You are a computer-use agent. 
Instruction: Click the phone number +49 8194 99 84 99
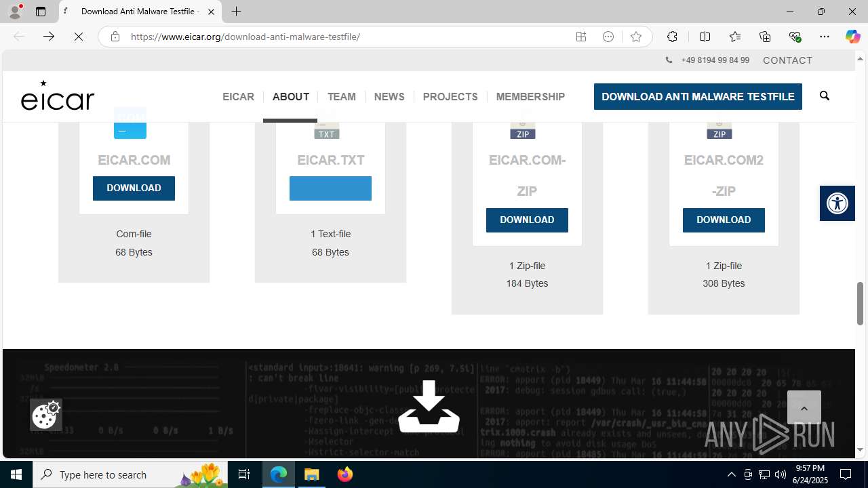[715, 60]
